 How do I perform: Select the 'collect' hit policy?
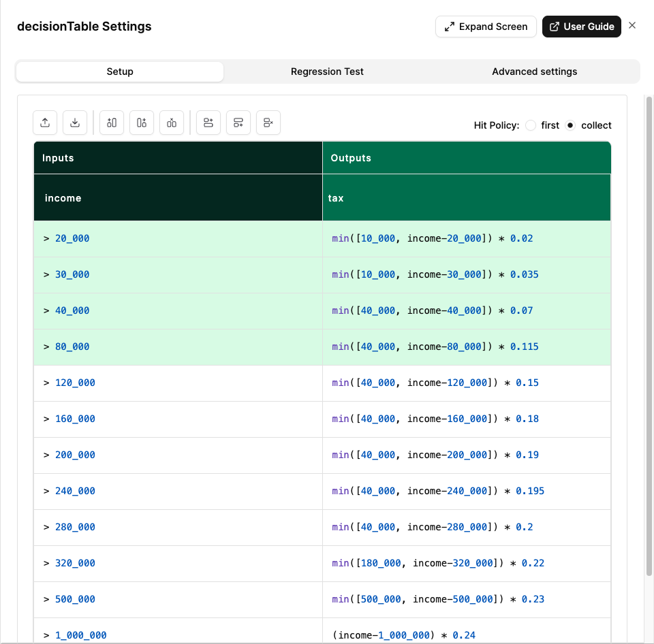(570, 125)
